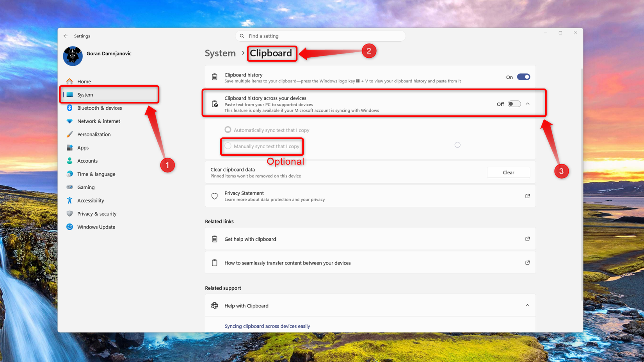This screenshot has height=362, width=644.
Task: Open Bluetooth & devices settings via its icon
Action: point(69,108)
